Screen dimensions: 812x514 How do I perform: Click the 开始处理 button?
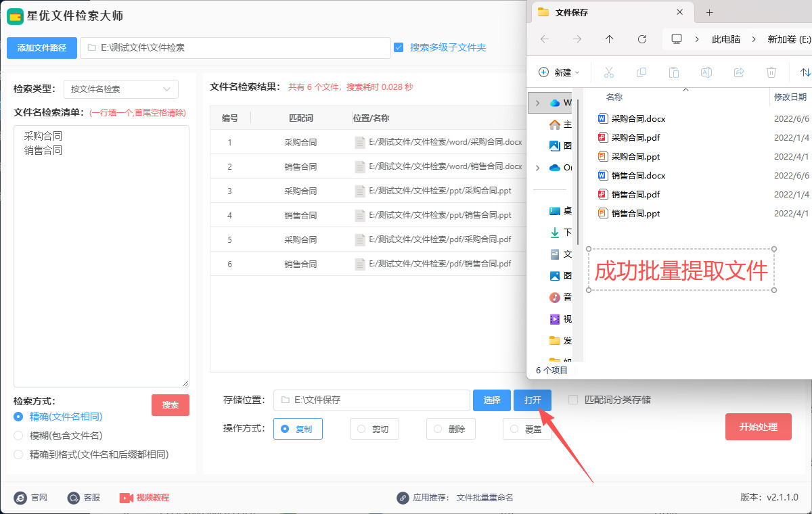[x=758, y=427]
